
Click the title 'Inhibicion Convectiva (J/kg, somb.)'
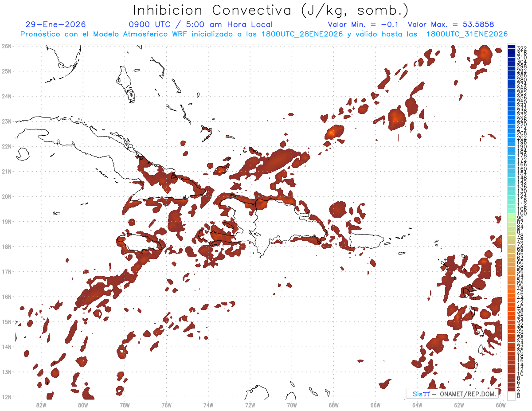(x=271, y=11)
